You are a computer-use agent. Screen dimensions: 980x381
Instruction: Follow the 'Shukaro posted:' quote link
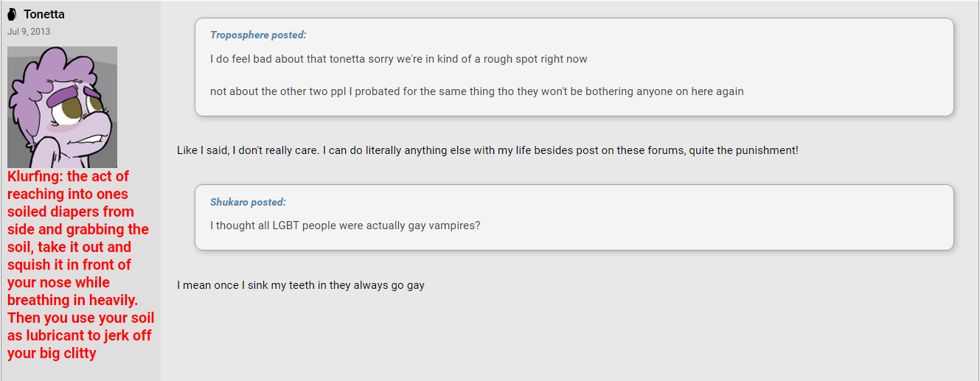(248, 202)
